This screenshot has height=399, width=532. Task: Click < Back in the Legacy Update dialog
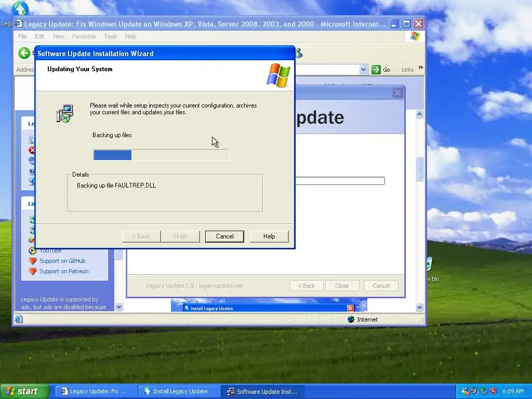tap(307, 286)
